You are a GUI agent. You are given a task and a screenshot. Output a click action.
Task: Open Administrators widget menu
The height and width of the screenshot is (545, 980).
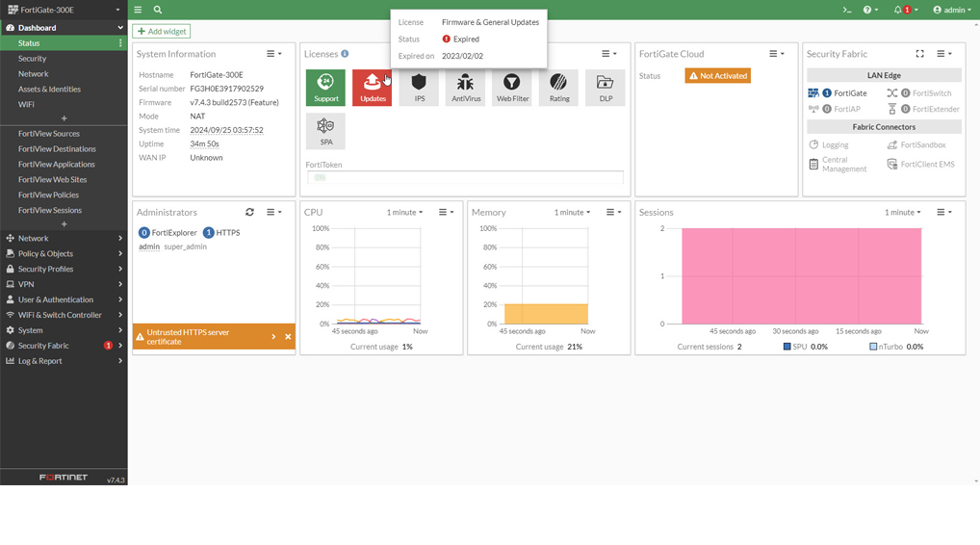273,213
